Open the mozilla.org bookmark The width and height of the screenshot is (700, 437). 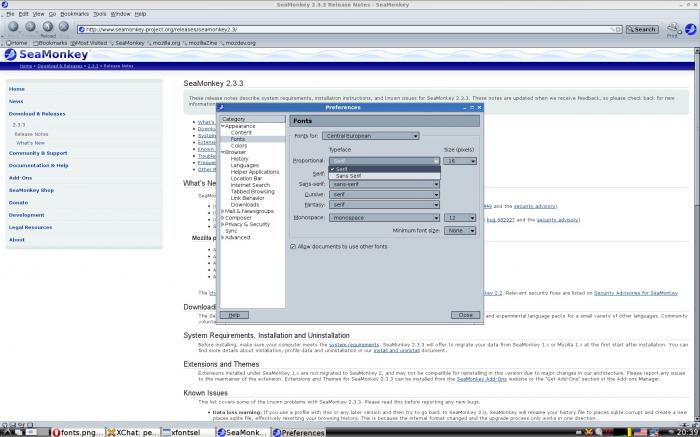pyautogui.click(x=163, y=43)
